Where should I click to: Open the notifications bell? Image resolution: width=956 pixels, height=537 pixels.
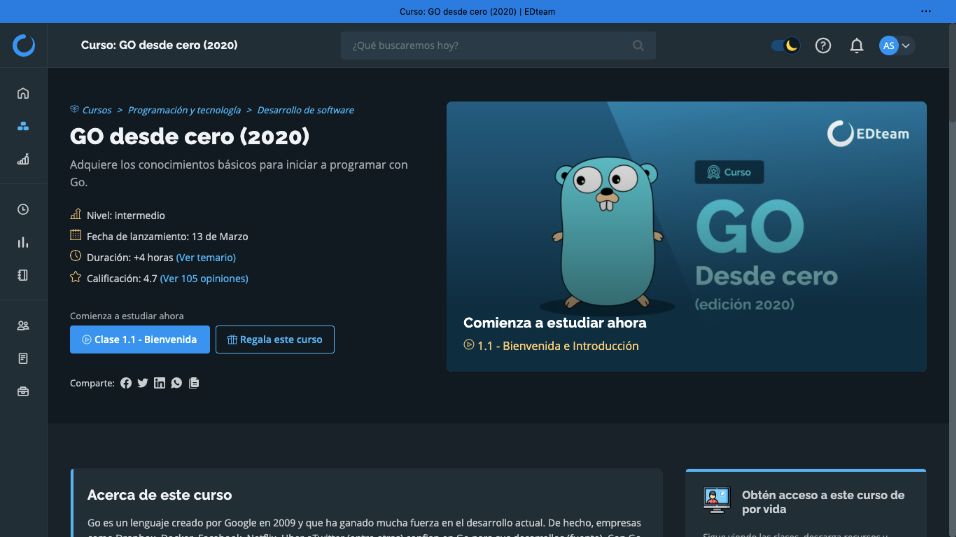point(857,46)
